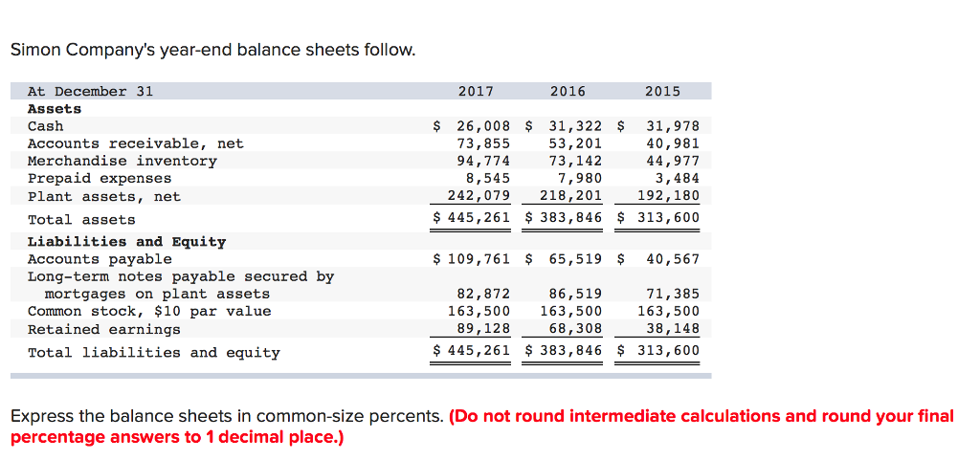Viewport: 980px width, 460px height.
Task: Click the "Common stock, $10 par value" label
Action: [x=149, y=311]
